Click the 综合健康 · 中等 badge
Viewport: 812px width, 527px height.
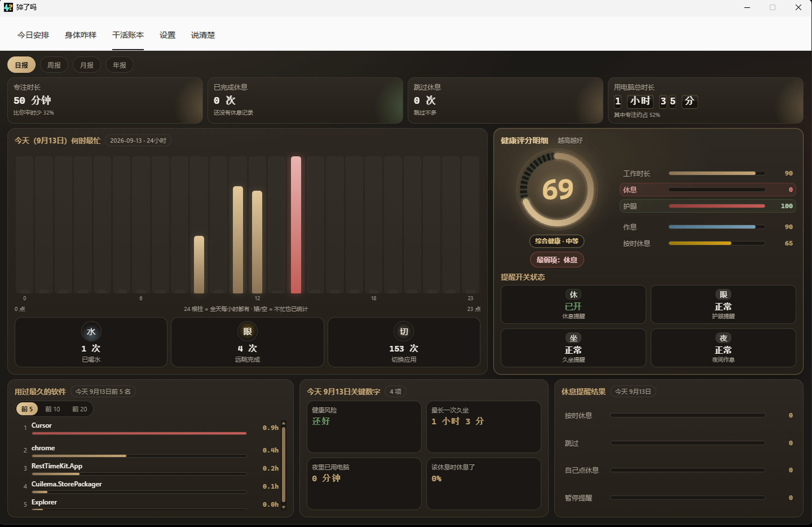[557, 241]
